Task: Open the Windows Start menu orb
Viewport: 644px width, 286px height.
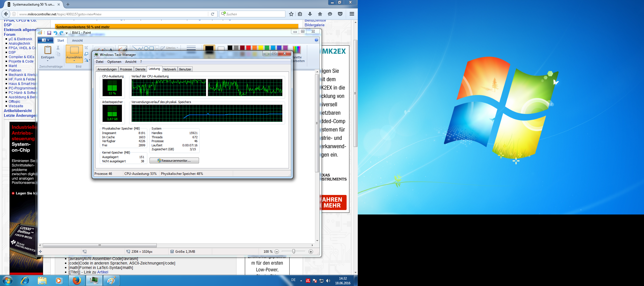Action: tap(7, 280)
